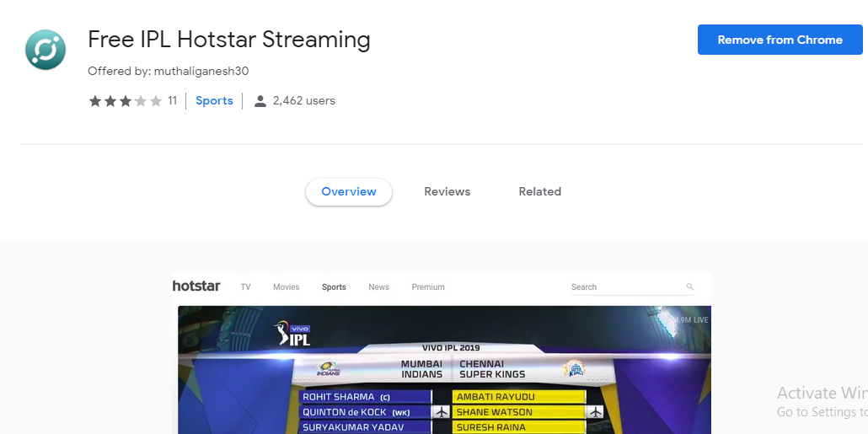This screenshot has width=868, height=434.
Task: Switch to the Reviews tab
Action: coord(447,191)
